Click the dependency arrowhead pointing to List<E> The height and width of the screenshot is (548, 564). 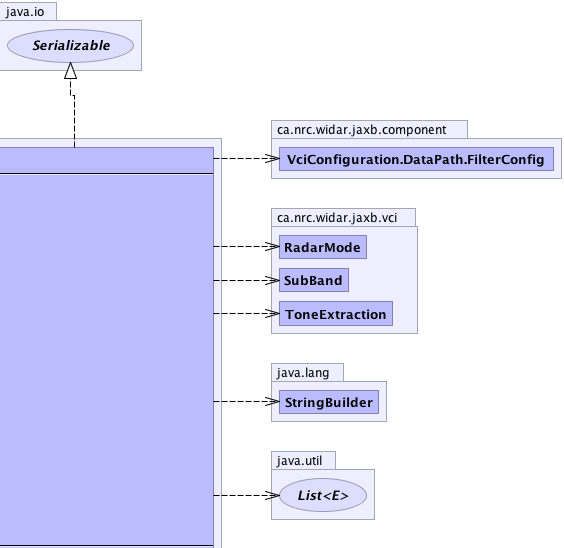(x=272, y=496)
